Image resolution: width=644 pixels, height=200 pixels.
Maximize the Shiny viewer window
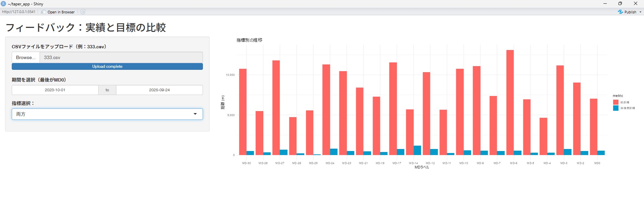coord(620,4)
